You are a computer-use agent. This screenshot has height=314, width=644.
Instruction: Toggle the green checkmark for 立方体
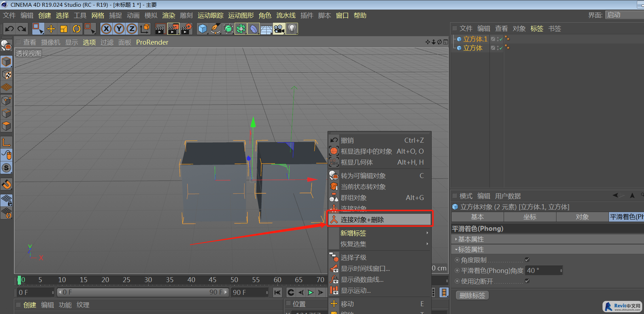(x=501, y=48)
